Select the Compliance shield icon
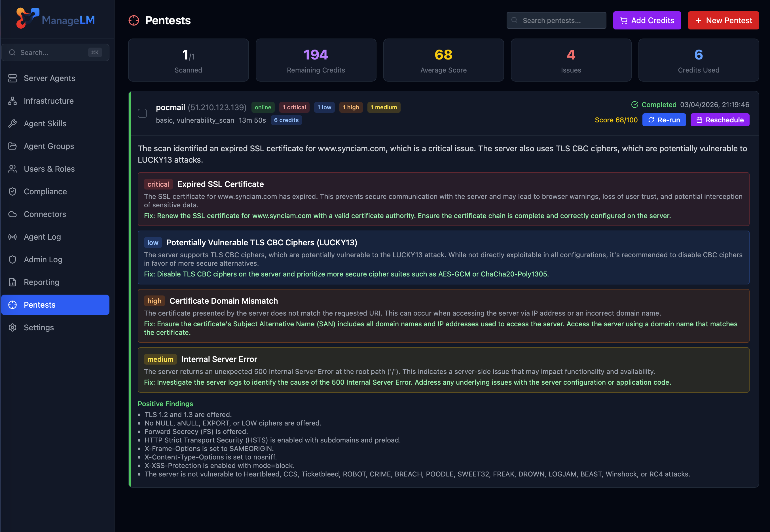 point(12,191)
